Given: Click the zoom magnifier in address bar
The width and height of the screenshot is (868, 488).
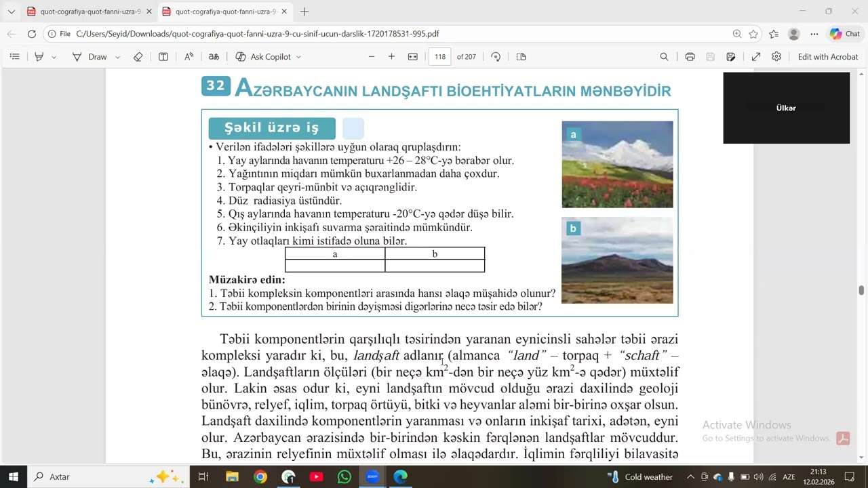Looking at the screenshot, I should click(737, 34).
